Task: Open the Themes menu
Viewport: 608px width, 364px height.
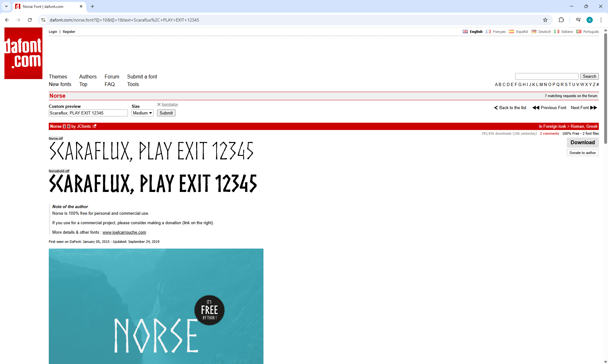Action: [58, 77]
